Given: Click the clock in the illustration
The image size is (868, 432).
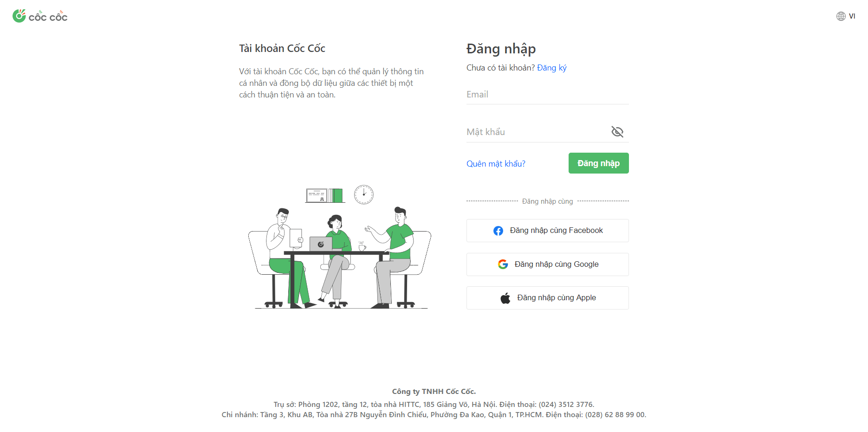Looking at the screenshot, I should pyautogui.click(x=363, y=194).
